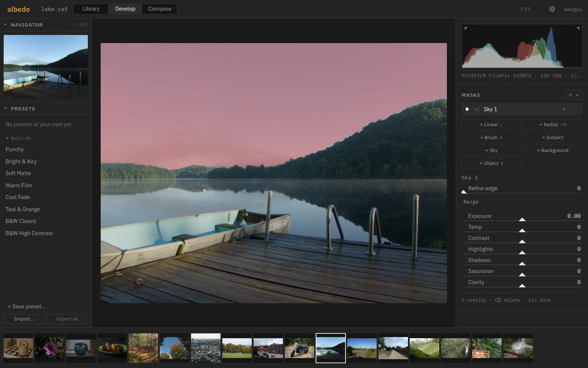Toggle the shadow clipping indicator in the histogram
Viewport: 588px width, 368px height.
466,28
